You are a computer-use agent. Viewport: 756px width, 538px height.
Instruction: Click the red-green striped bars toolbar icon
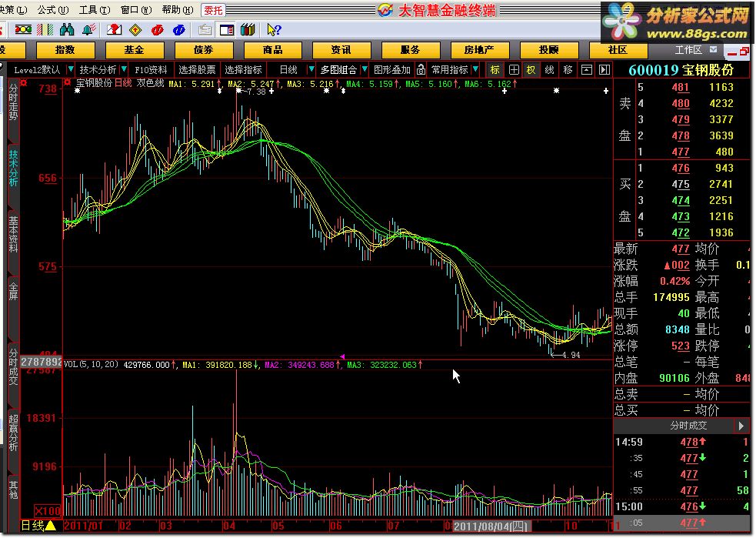point(45,30)
